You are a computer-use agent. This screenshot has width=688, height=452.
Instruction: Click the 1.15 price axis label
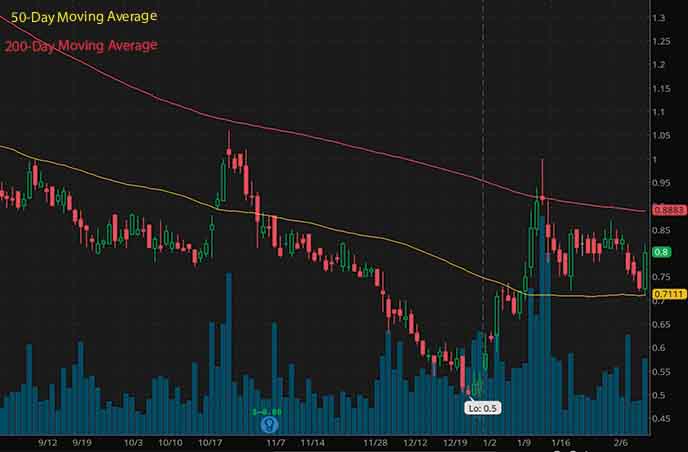[661, 89]
